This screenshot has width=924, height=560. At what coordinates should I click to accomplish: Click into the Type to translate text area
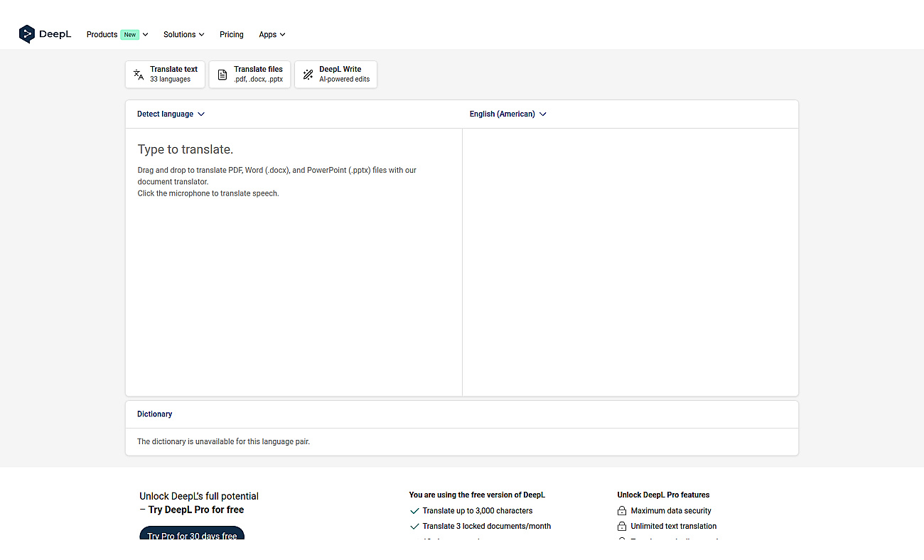point(294,262)
